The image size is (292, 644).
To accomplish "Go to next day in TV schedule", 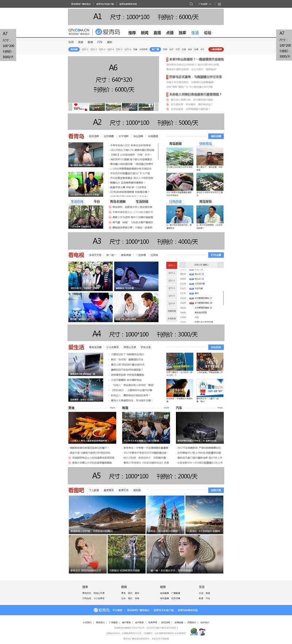I will tap(220, 265).
